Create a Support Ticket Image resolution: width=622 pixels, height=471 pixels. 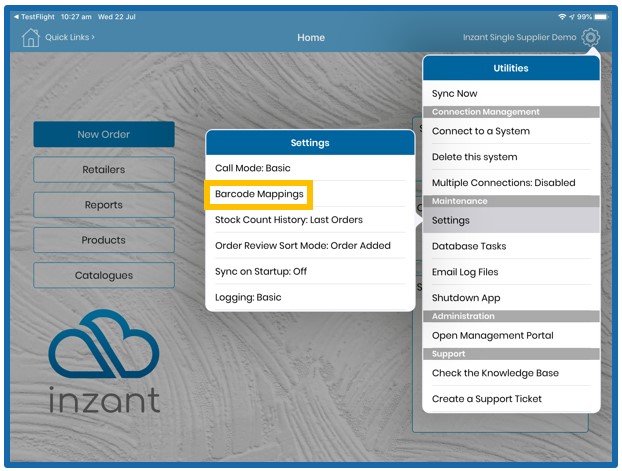click(511, 399)
